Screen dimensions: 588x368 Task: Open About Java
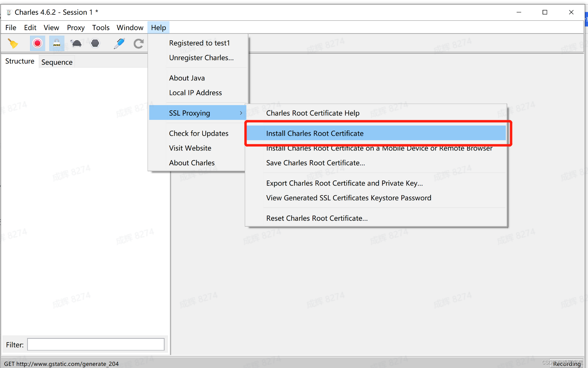[198, 78]
